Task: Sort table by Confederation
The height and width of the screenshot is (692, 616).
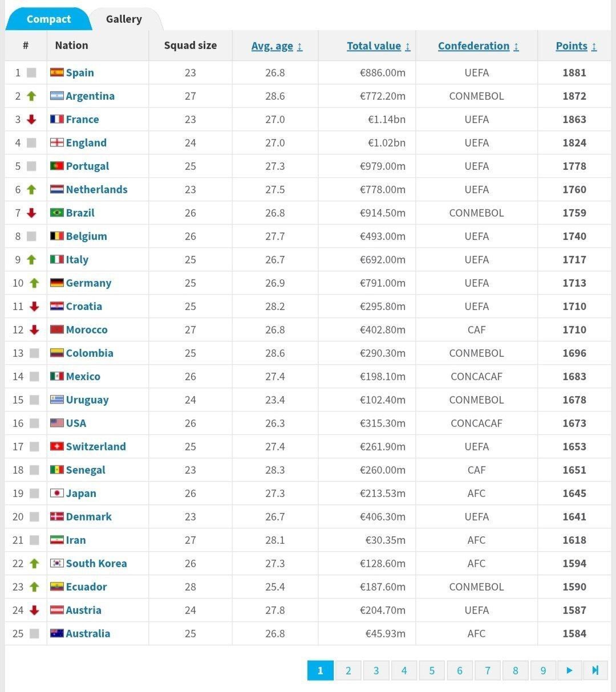Action: pos(478,46)
